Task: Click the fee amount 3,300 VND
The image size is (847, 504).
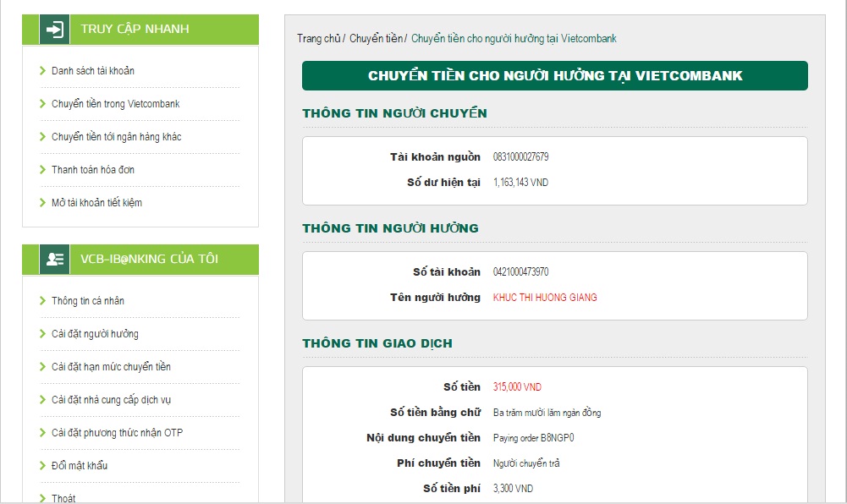Action: [x=513, y=488]
